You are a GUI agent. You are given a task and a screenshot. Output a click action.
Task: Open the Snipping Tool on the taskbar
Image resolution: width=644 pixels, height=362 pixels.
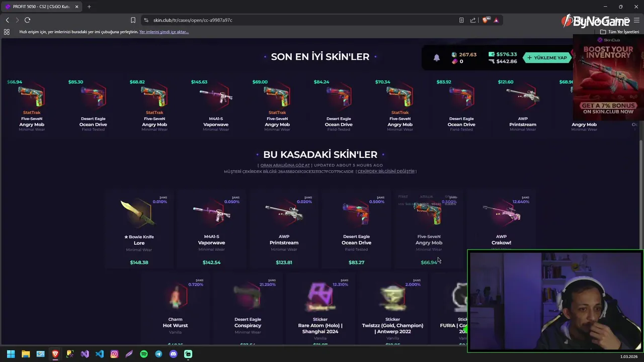coord(70,354)
